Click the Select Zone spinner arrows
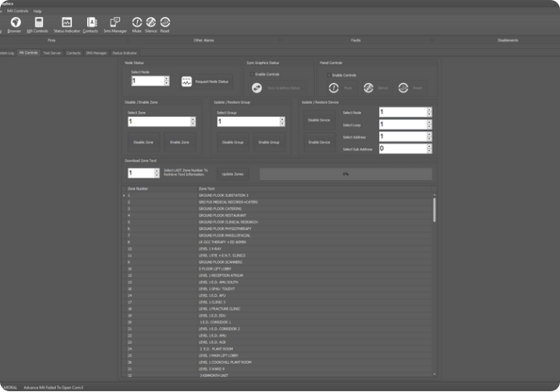 (193, 122)
